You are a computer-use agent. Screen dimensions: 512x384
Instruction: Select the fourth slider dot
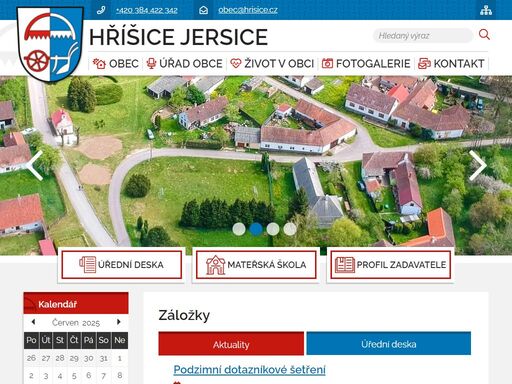[x=290, y=229]
